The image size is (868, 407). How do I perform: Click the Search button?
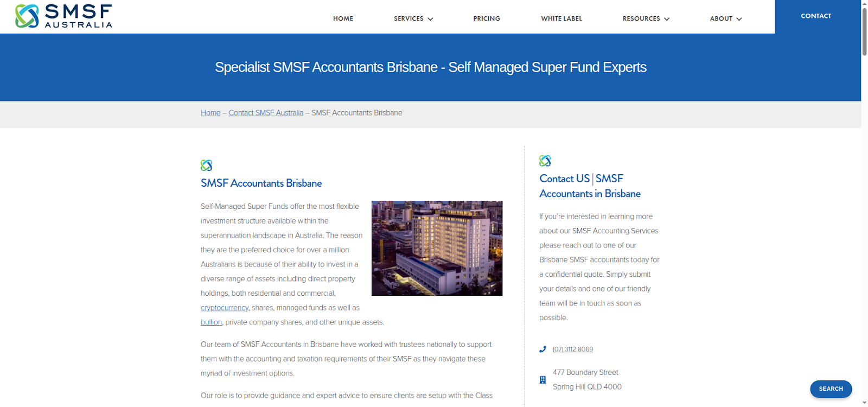pos(831,389)
